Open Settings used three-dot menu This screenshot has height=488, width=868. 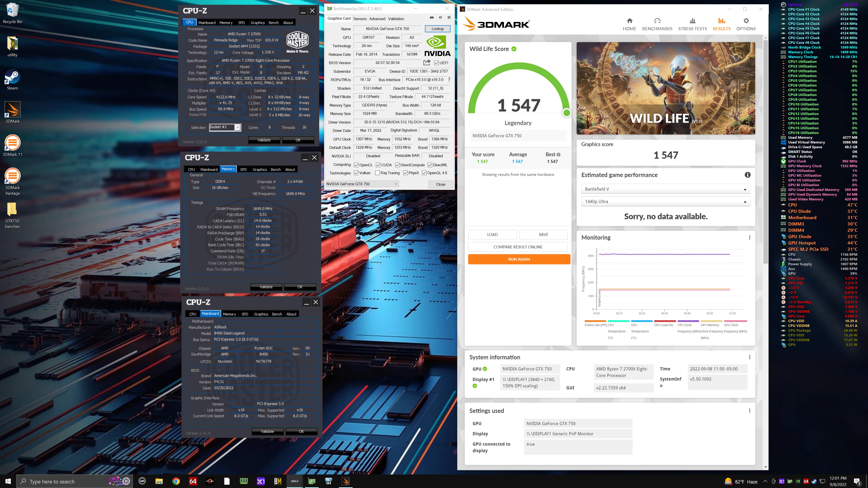(x=749, y=411)
